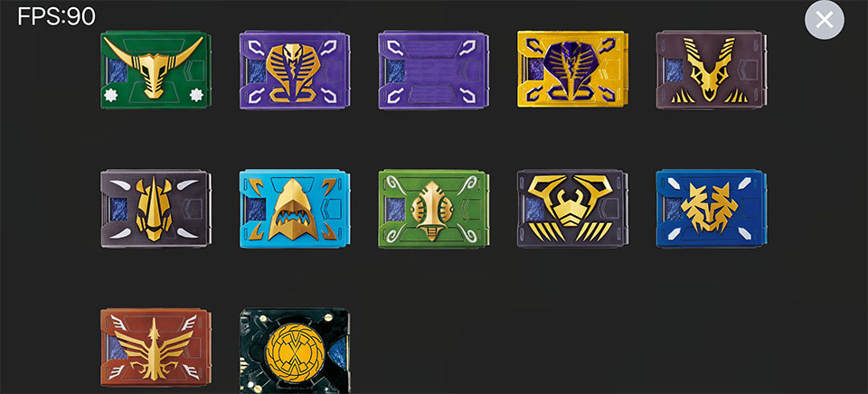
Task: Close the card selection screen with X
Action: tap(825, 20)
